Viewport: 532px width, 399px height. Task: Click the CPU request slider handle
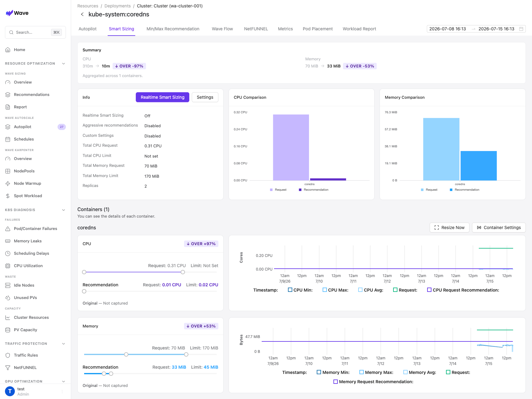[x=183, y=272]
